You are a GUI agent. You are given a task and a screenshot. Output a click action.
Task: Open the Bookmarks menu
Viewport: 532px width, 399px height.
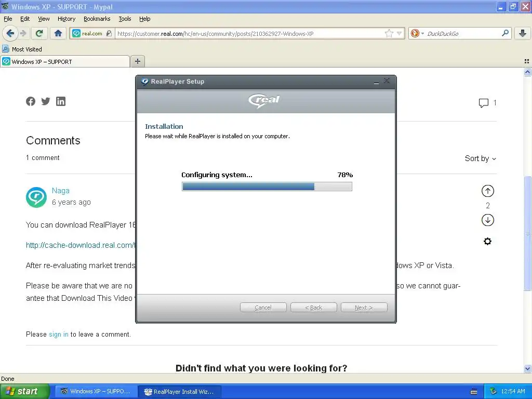97,19
